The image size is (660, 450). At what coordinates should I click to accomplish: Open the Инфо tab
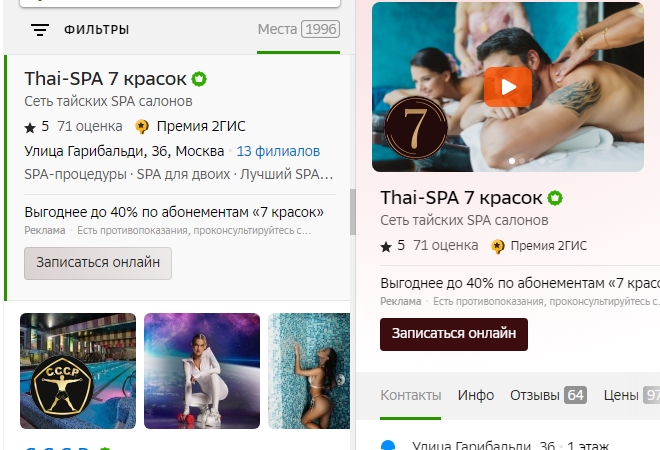(x=476, y=395)
